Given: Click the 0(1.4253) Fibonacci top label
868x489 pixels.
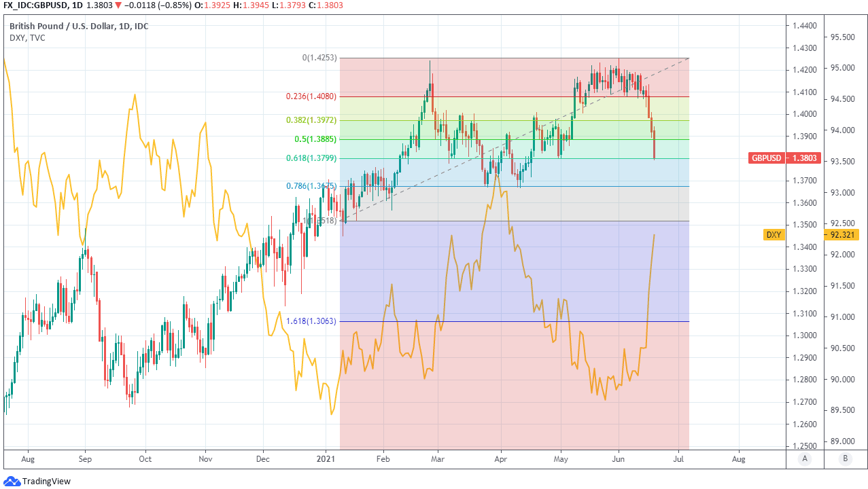Looking at the screenshot, I should coord(319,58).
